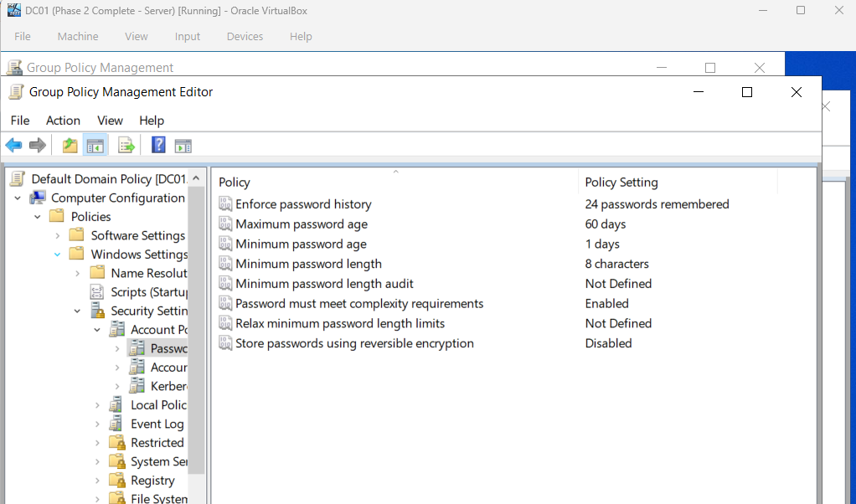This screenshot has height=504, width=856.
Task: Click the Policies folder icon in tree
Action: tap(57, 217)
